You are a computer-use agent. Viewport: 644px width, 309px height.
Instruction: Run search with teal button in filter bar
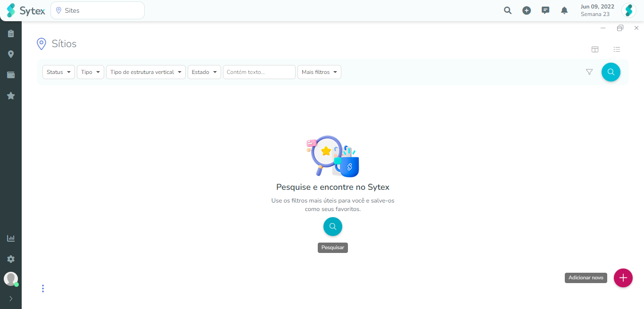(611, 72)
